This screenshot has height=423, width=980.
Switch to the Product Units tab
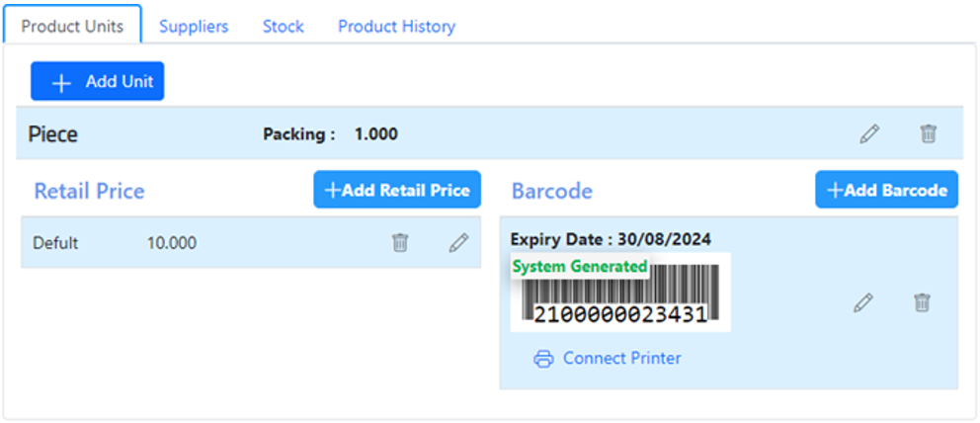coord(72,27)
